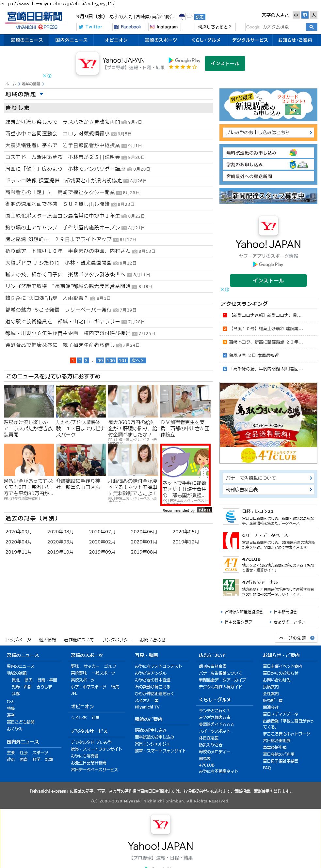
Task: Open ranking item 3 宮崎トヨタ
Action: [x=266, y=342]
